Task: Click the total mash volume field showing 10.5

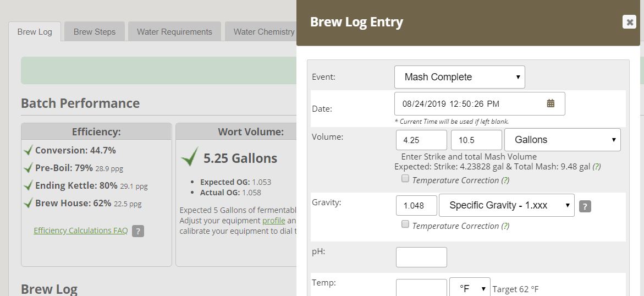Action: coord(476,140)
